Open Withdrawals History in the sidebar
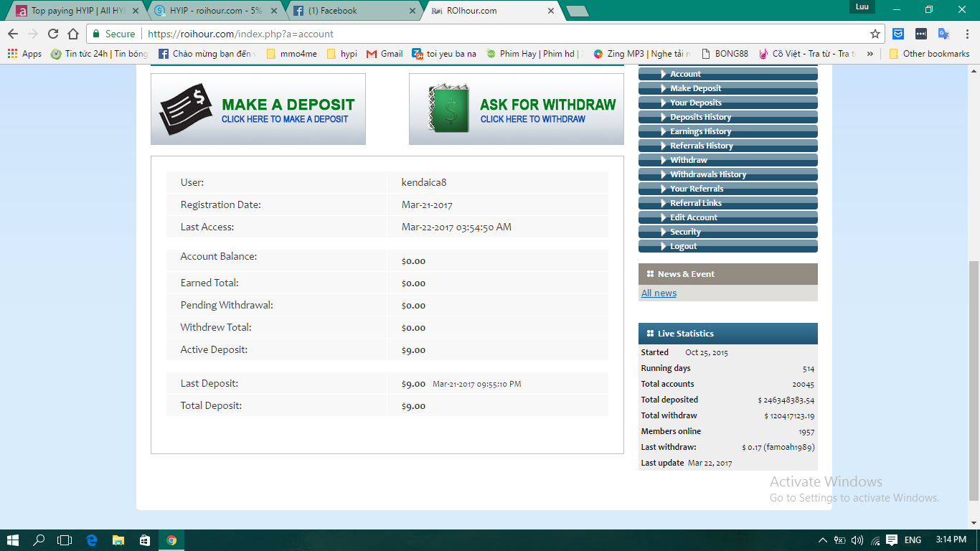 point(728,174)
